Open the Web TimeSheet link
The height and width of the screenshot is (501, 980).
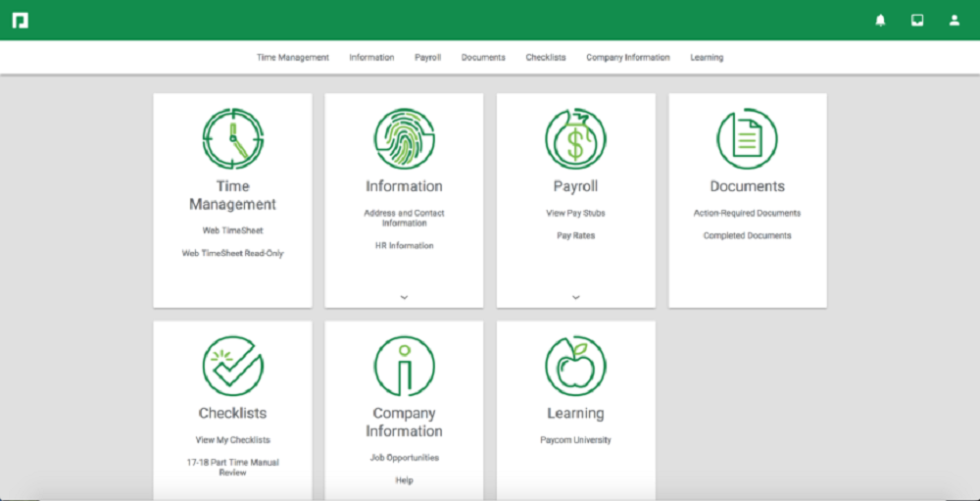click(x=232, y=230)
